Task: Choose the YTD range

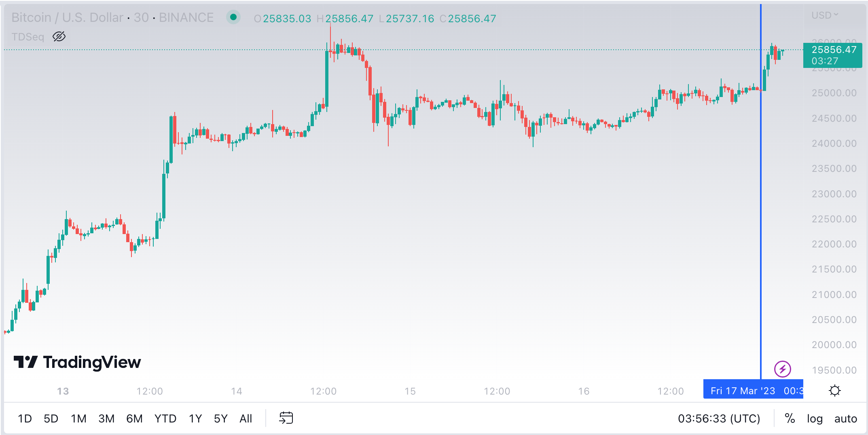Action: coord(165,418)
